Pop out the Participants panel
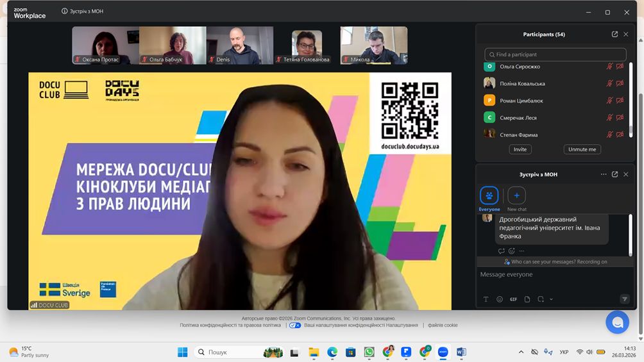 (x=614, y=35)
